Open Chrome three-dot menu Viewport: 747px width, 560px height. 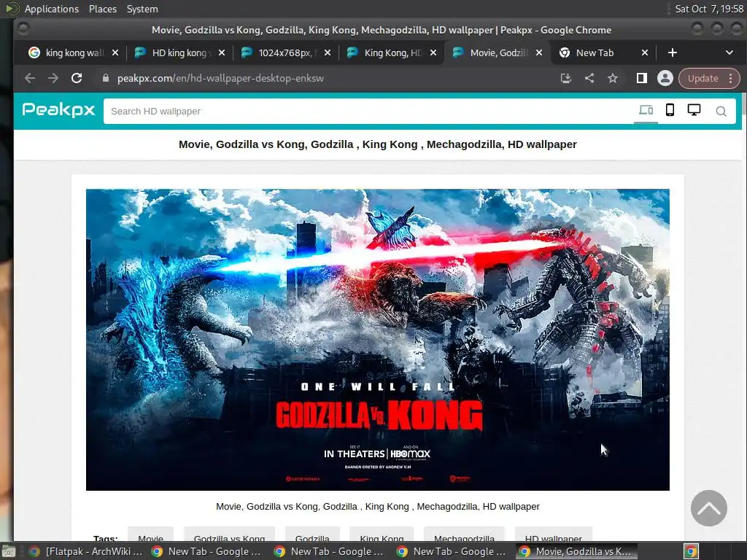731,78
